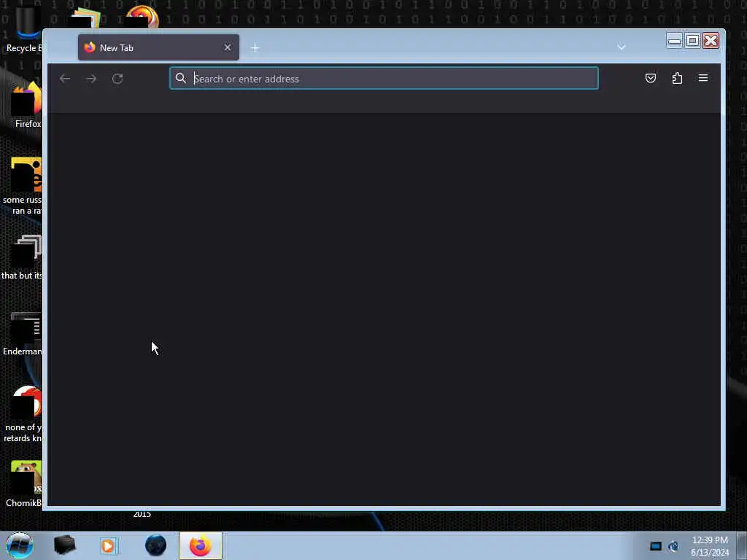Click the Firefox taskbar button

point(201,545)
